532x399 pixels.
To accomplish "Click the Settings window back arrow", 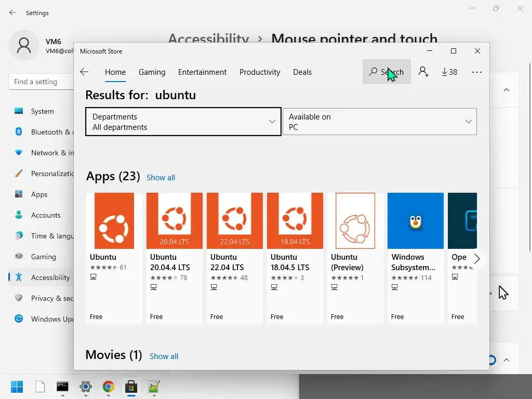I will click(x=12, y=12).
